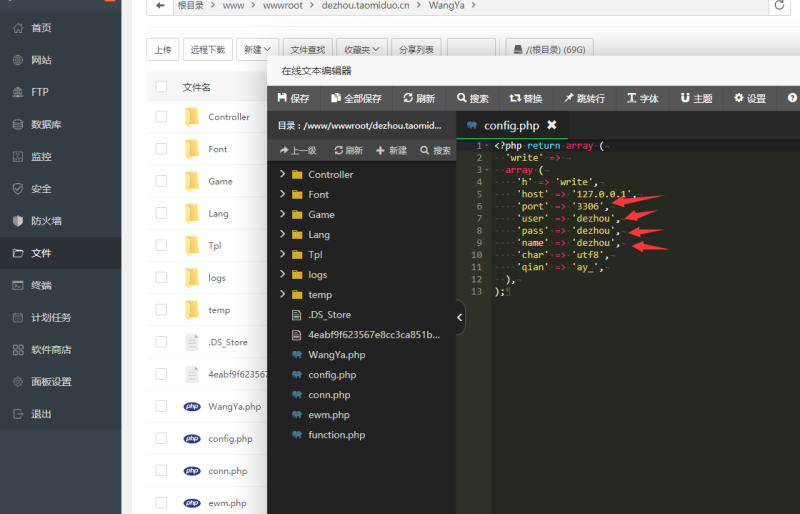Image resolution: width=800 pixels, height=514 pixels.
Task: Open conn.php in the editor tree
Action: click(x=329, y=395)
